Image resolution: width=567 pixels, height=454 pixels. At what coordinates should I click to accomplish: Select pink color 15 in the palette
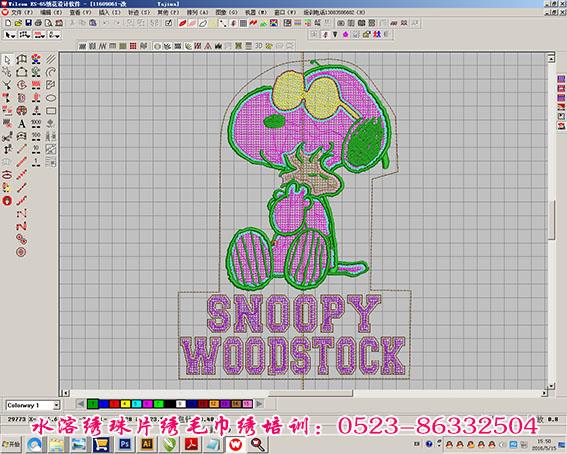click(247, 403)
